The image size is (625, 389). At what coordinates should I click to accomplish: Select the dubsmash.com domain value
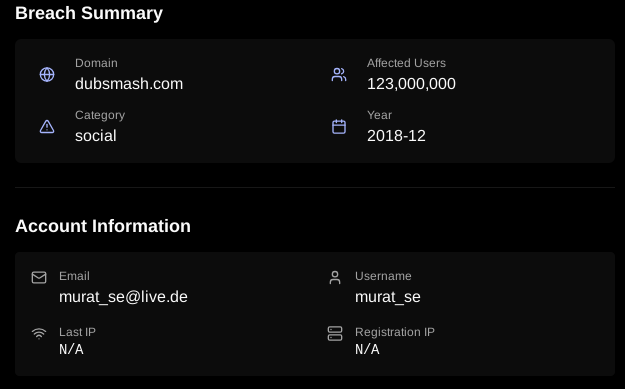point(129,84)
